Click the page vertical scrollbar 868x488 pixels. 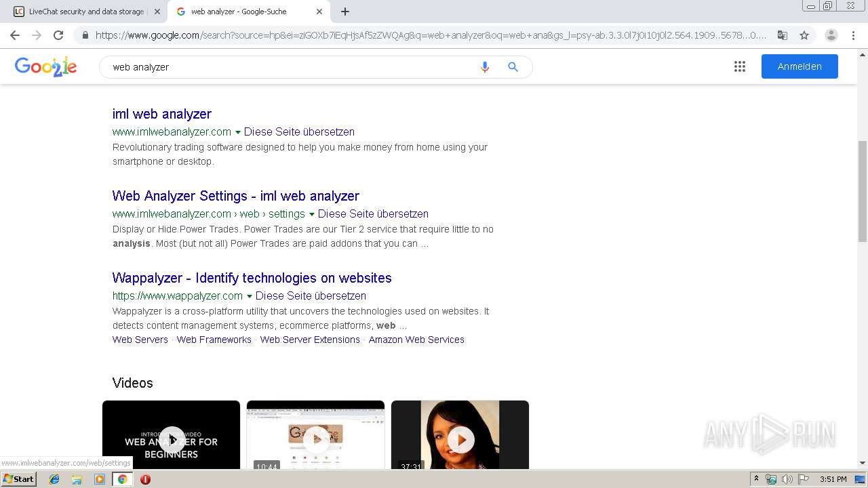[863, 191]
